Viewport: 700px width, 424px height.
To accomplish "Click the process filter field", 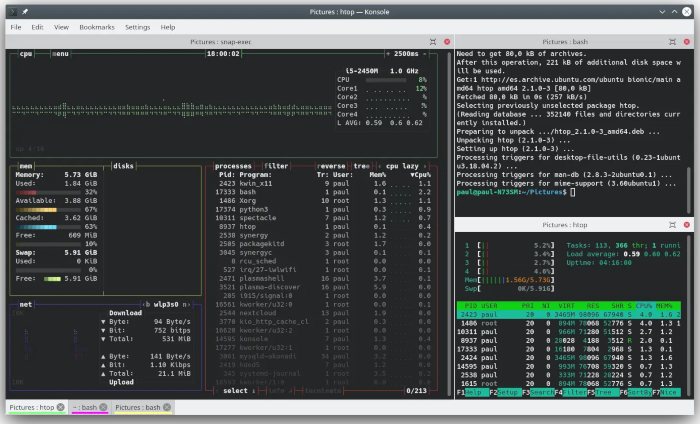I will pos(277,166).
